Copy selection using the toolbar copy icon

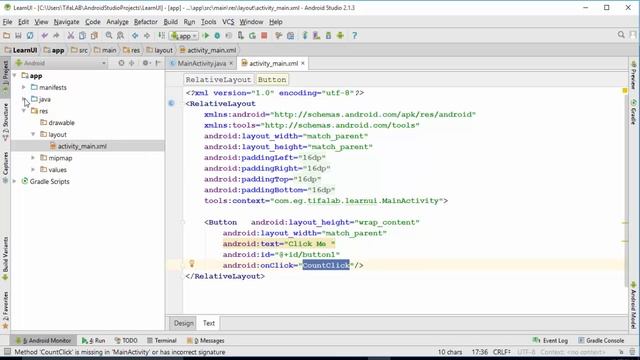(82, 36)
